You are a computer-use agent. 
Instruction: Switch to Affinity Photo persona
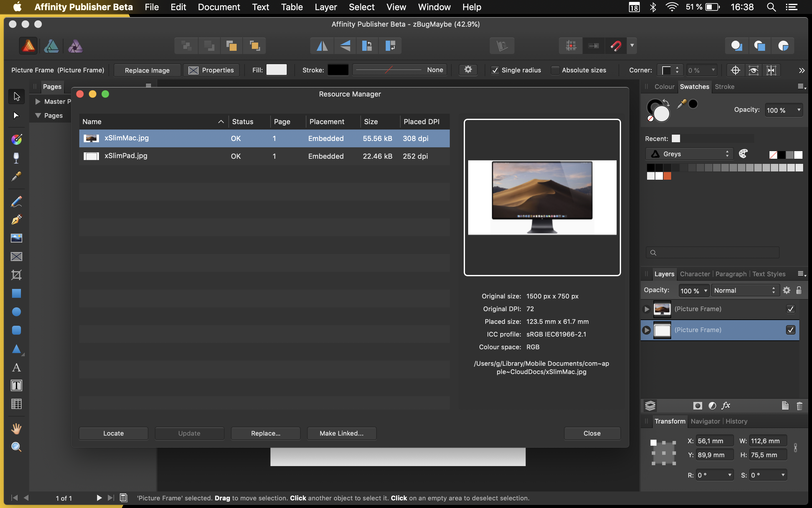tap(75, 46)
